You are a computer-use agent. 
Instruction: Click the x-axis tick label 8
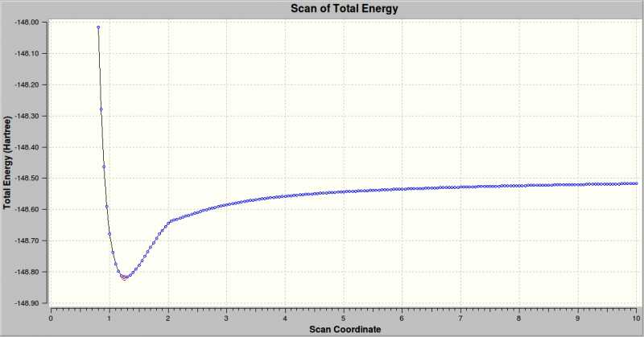[x=519, y=319]
